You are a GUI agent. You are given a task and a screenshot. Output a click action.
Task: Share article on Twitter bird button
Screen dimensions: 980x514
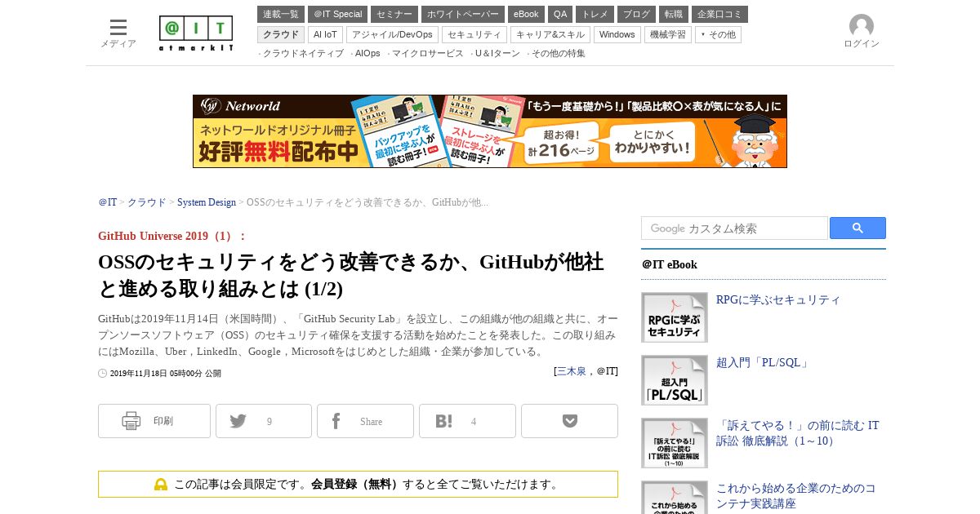coord(264,421)
